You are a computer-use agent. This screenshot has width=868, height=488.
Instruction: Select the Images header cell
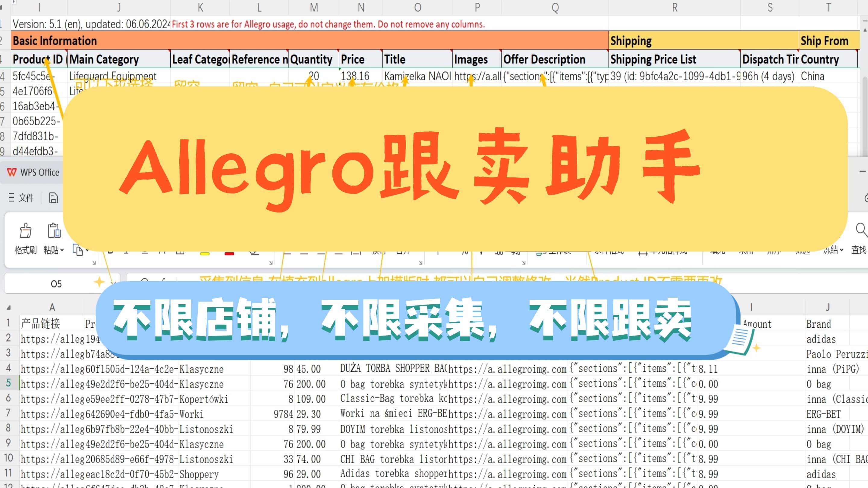[x=477, y=59]
